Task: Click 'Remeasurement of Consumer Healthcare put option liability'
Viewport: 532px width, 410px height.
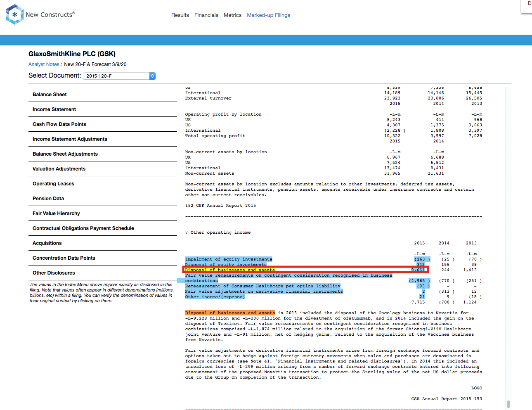Action: [263, 286]
